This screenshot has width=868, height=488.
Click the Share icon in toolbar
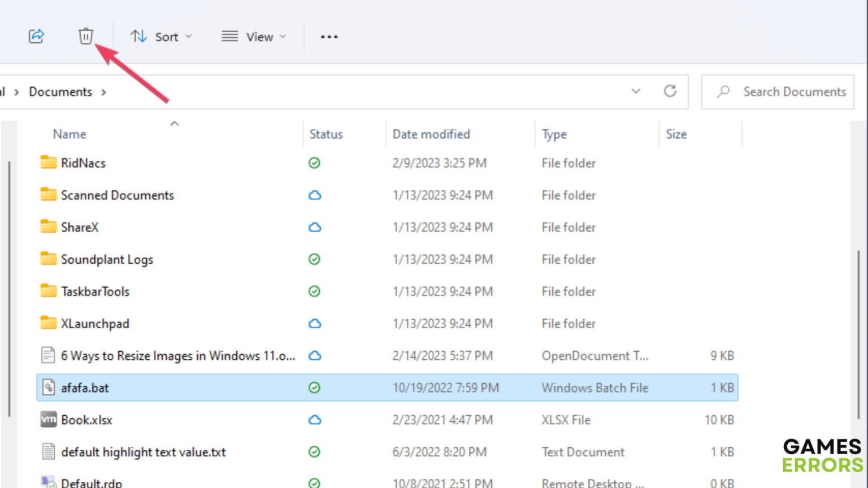tap(36, 36)
